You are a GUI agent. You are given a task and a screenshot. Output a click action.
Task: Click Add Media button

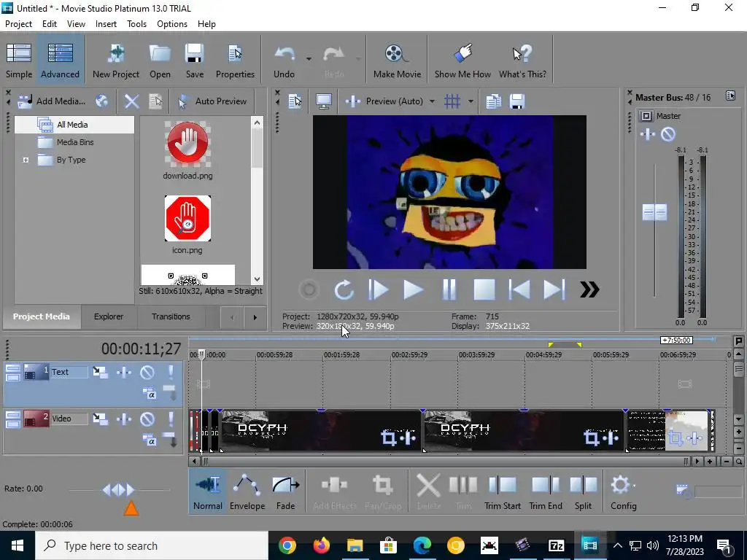coord(52,101)
